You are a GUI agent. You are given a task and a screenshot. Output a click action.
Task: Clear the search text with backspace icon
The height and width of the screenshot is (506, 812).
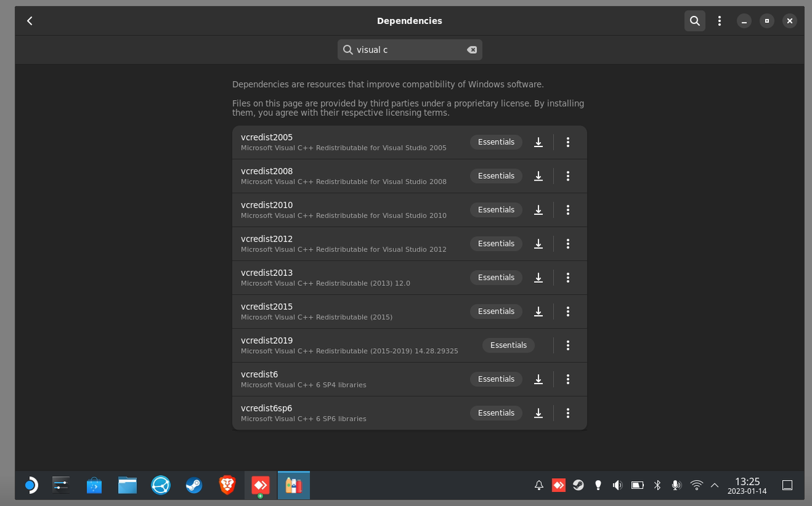(472, 49)
